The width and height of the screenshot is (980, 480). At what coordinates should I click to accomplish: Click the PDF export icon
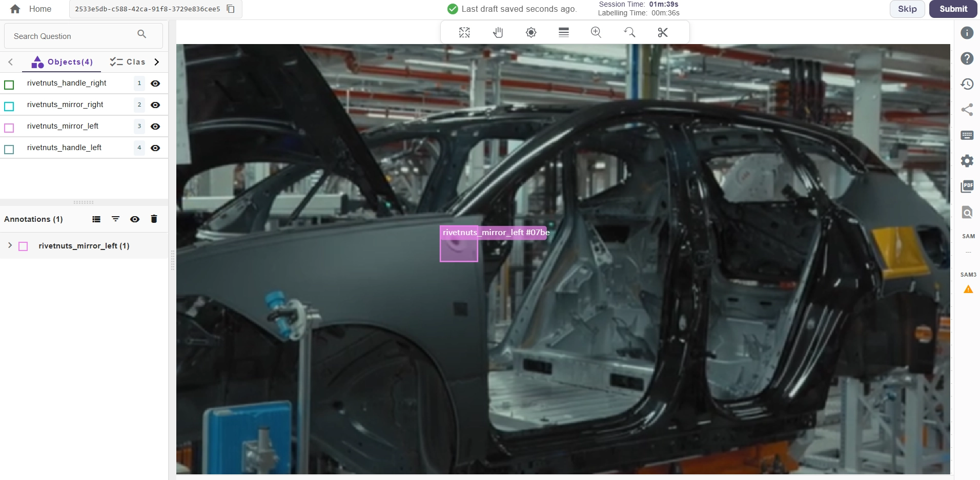click(x=968, y=186)
